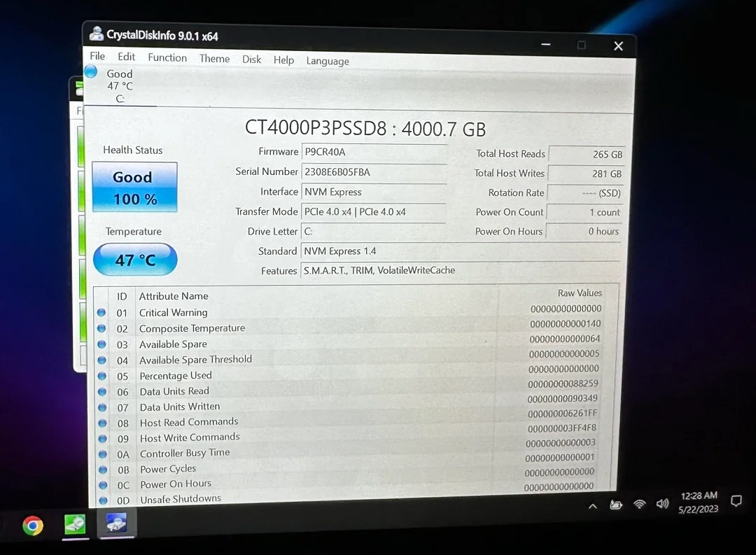Expand the hidden system tray icons
The image size is (756, 555).
pyautogui.click(x=593, y=506)
